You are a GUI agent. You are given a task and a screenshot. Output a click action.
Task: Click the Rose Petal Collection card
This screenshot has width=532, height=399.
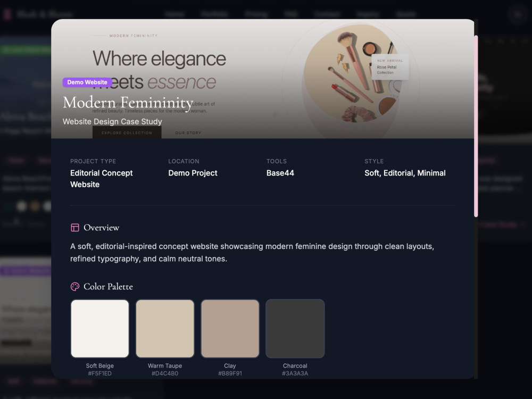(x=390, y=67)
